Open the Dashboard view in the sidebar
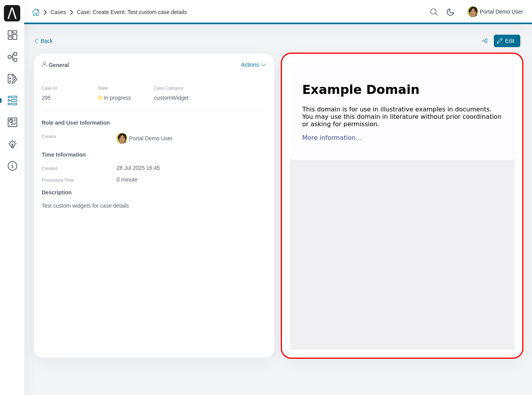 click(12, 35)
